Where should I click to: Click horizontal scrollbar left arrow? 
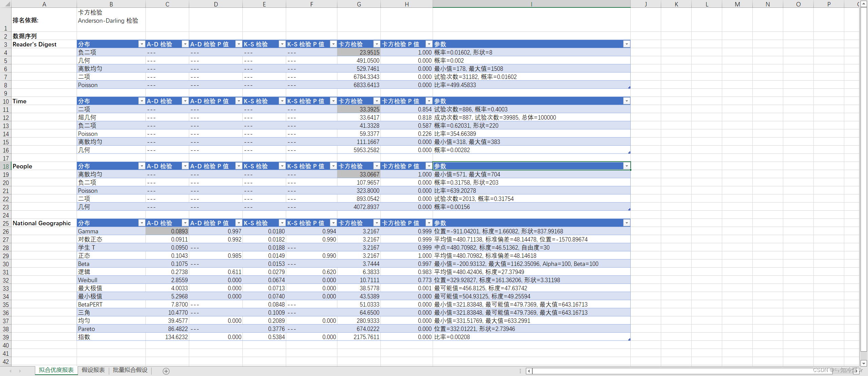(529, 371)
